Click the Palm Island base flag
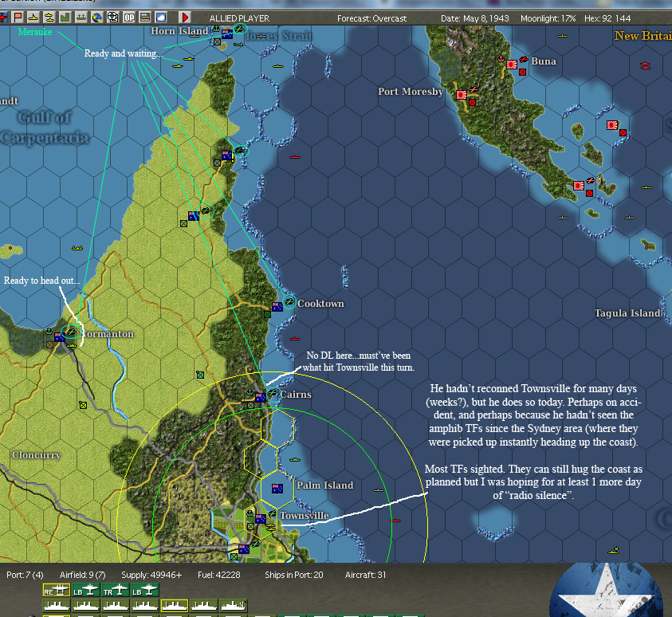 pos(277,489)
